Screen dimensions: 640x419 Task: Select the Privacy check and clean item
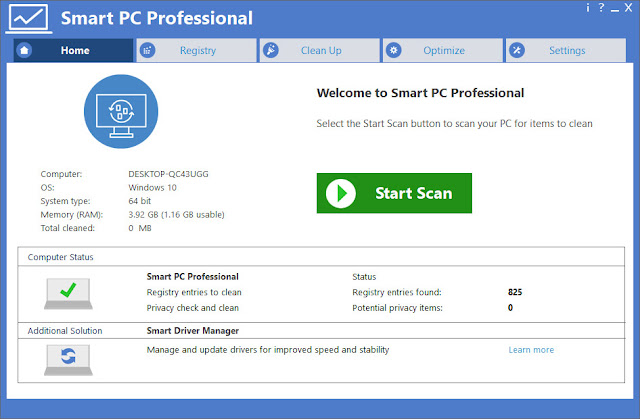pos(193,308)
